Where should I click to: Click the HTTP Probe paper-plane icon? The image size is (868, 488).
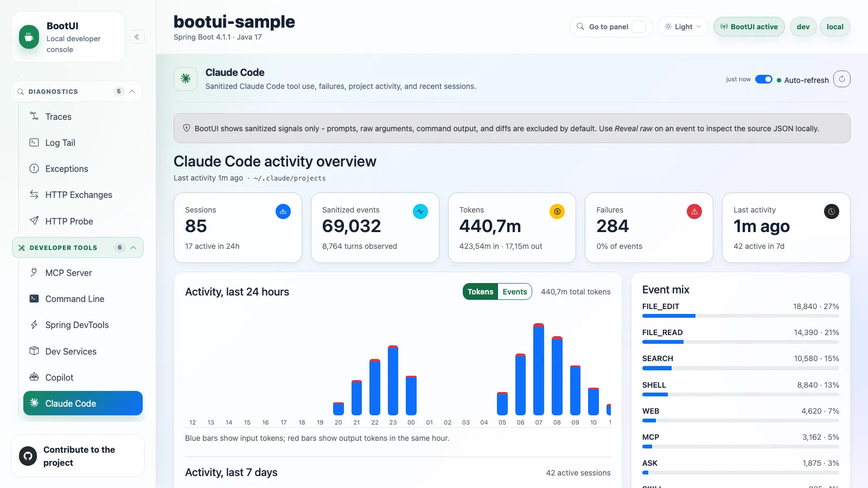[x=34, y=221]
